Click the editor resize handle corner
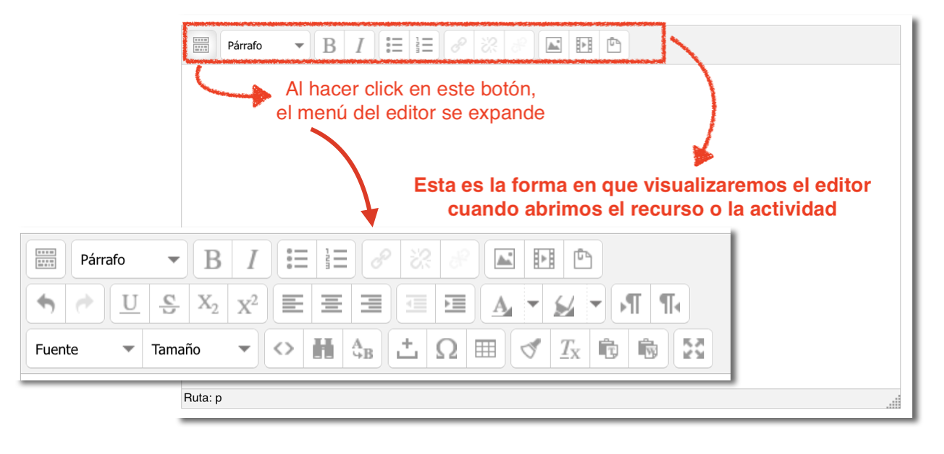This screenshot has height=454, width=944. tap(894, 402)
